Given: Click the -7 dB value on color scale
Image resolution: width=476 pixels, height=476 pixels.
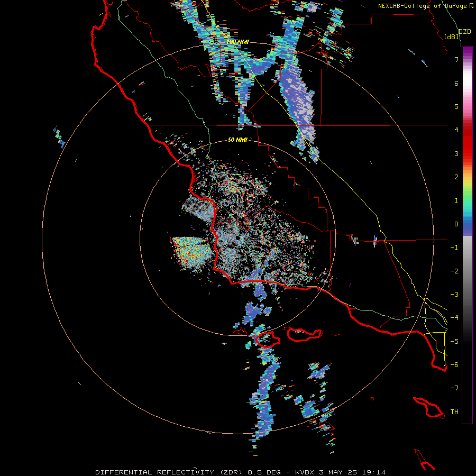Looking at the screenshot, I should 454,388.
